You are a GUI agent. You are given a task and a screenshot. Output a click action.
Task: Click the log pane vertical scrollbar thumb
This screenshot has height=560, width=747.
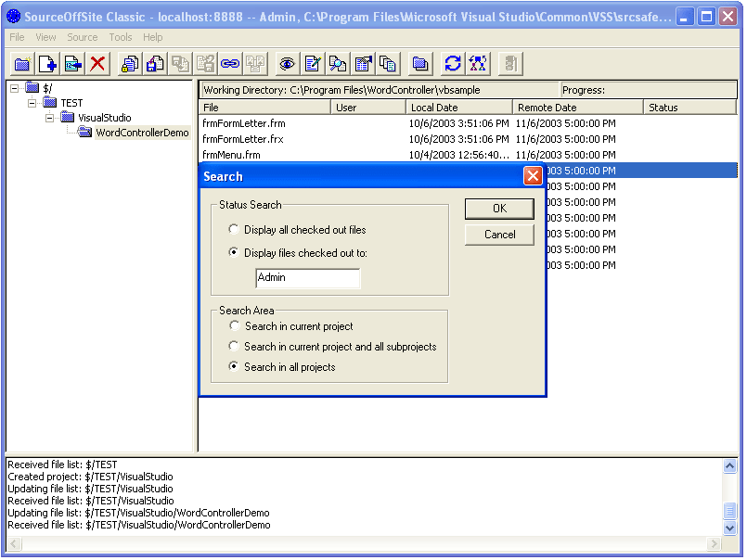pyautogui.click(x=729, y=511)
